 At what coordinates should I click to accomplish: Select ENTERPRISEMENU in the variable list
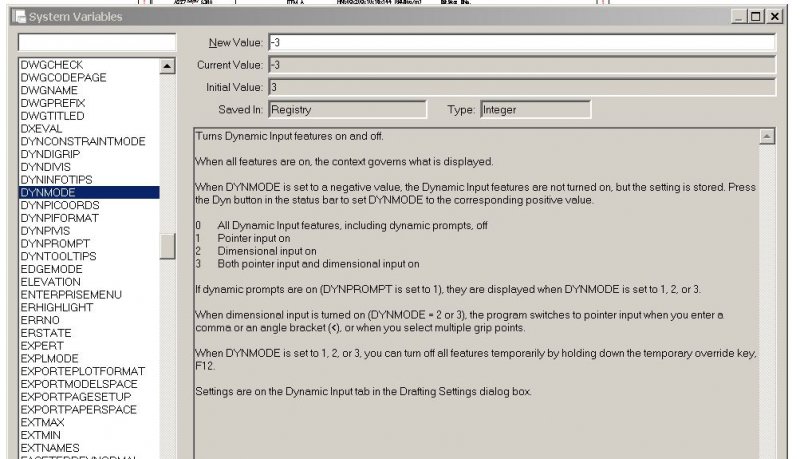(x=71, y=294)
